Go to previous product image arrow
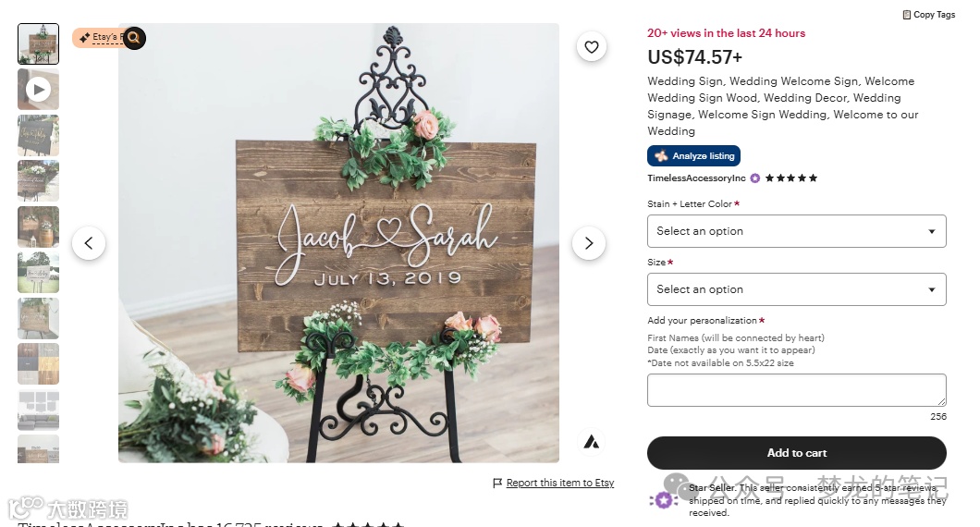Screen dimensions: 980x527 (89, 243)
